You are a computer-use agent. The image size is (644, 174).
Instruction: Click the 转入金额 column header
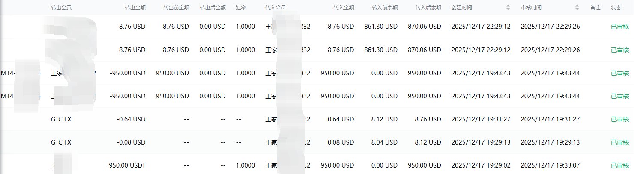(343, 8)
